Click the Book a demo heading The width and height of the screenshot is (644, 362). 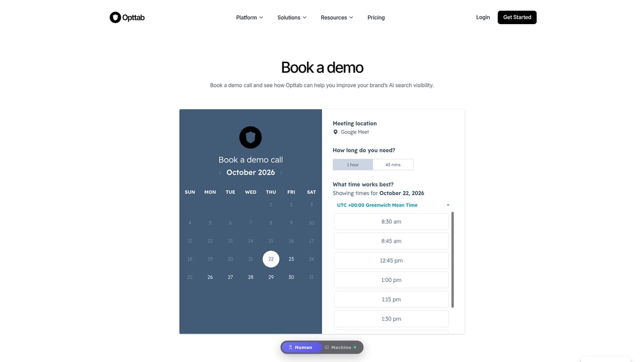click(x=322, y=67)
